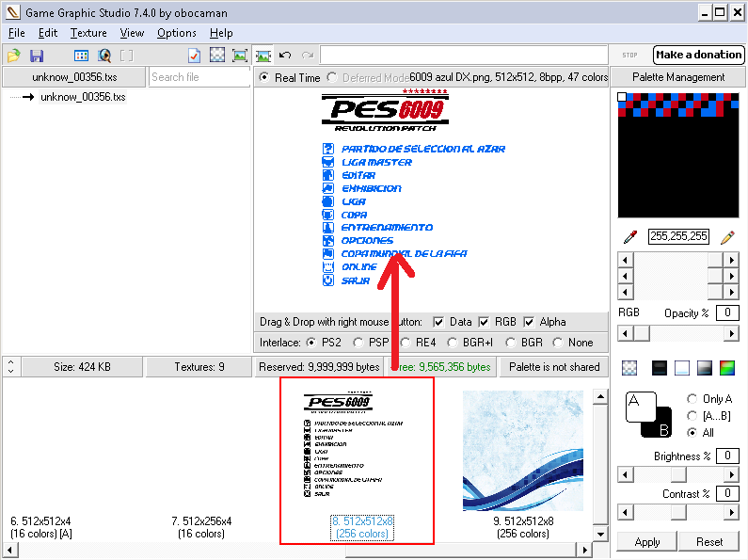
Task: Redo the last action
Action: coord(308,56)
